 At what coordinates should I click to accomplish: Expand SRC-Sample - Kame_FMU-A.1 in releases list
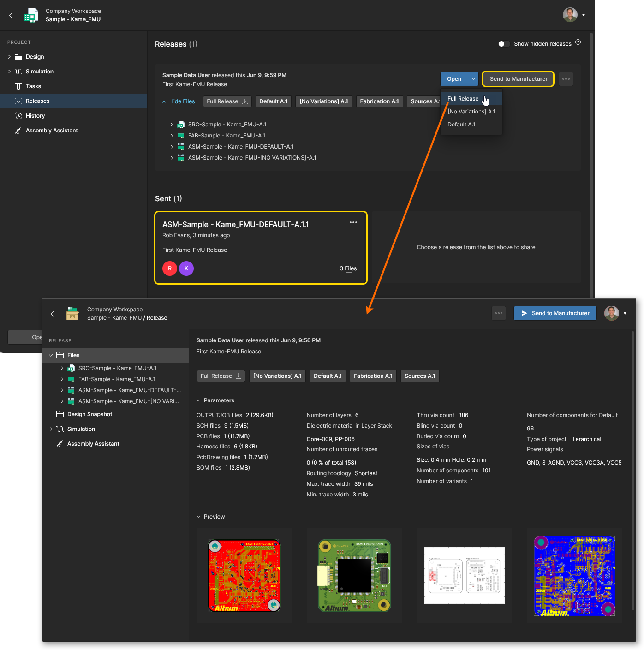coord(172,125)
